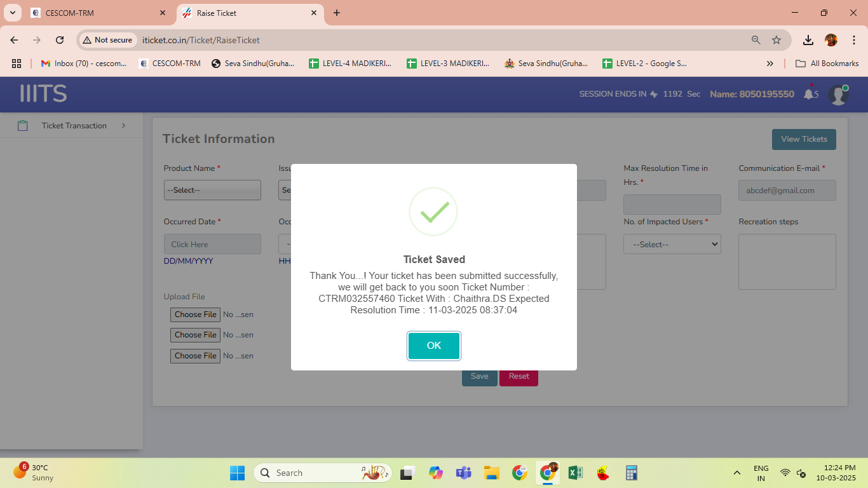Image resolution: width=868 pixels, height=488 pixels.
Task: Click the topmost Choose File upload button
Action: (195, 315)
